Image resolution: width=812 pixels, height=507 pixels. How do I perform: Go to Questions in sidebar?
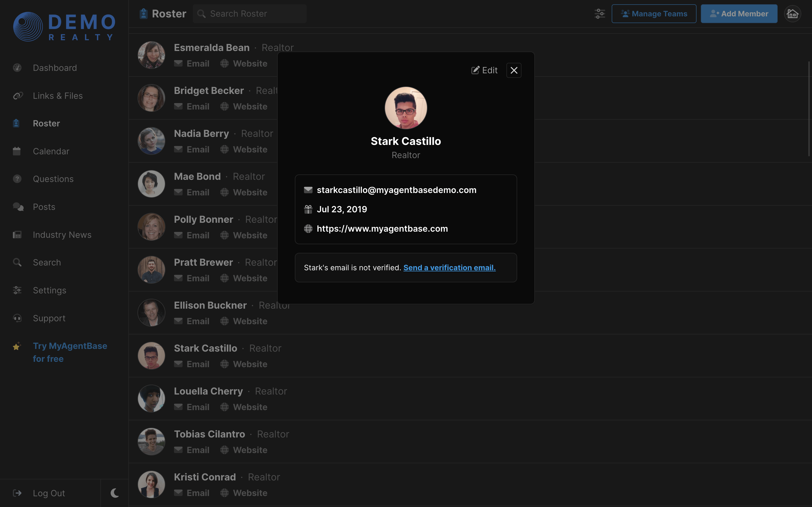(53, 179)
